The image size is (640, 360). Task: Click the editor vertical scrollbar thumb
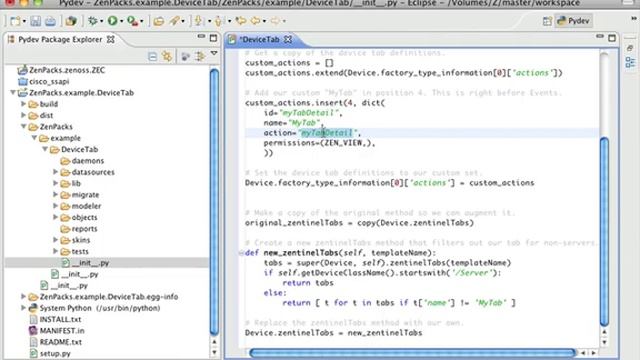click(604, 231)
